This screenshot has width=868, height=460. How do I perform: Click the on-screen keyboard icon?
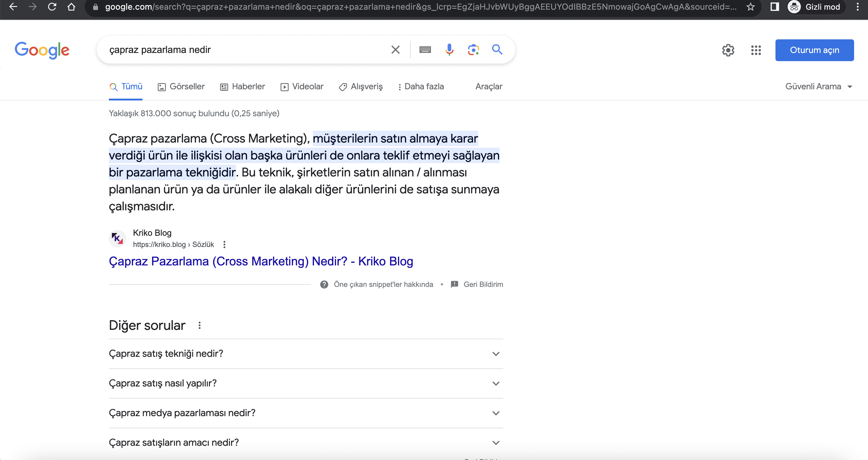click(425, 50)
